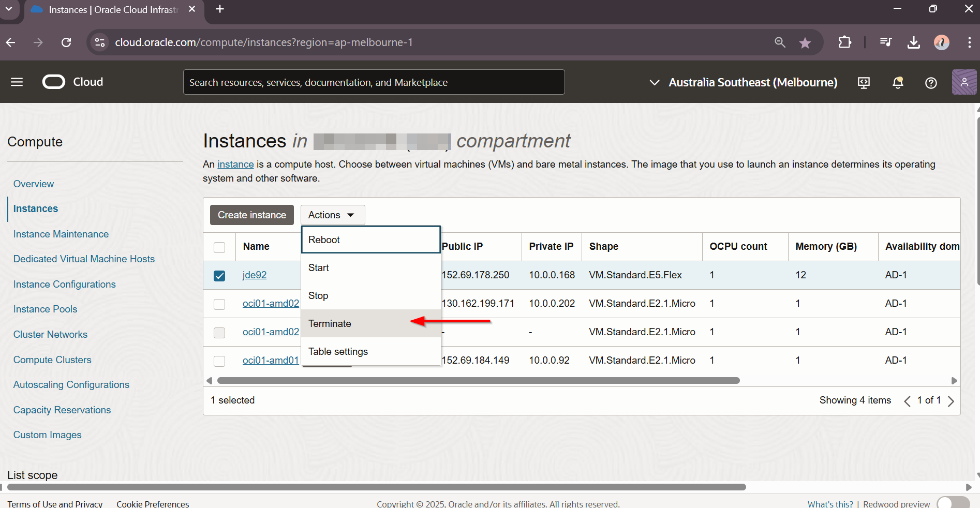Select Terminate from the Actions menu
980x508 pixels.
pos(330,324)
